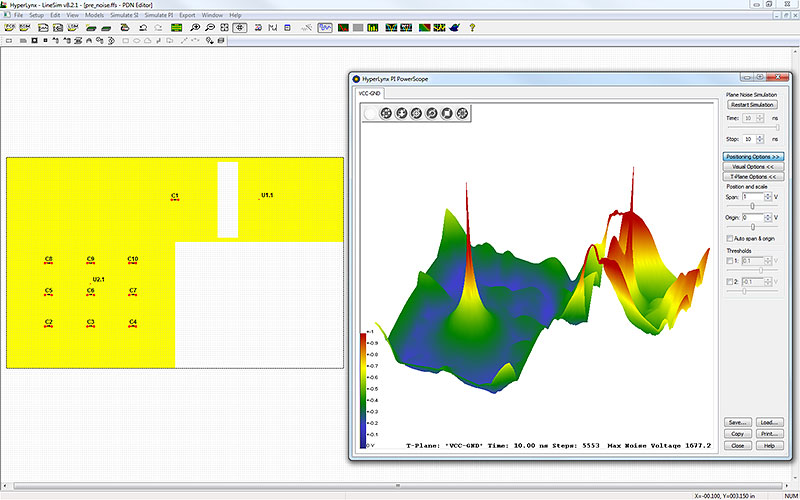The height and width of the screenshot is (500, 800).
Task: Click the Stop time input field
Action: [747, 139]
